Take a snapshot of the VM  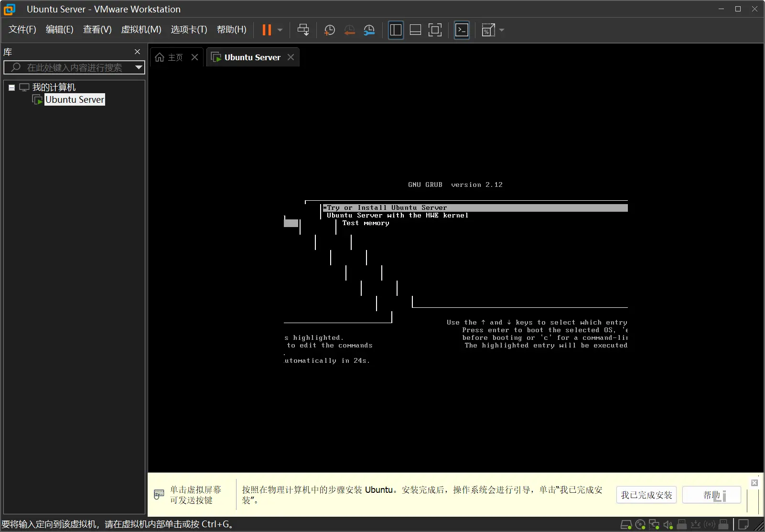(x=329, y=30)
